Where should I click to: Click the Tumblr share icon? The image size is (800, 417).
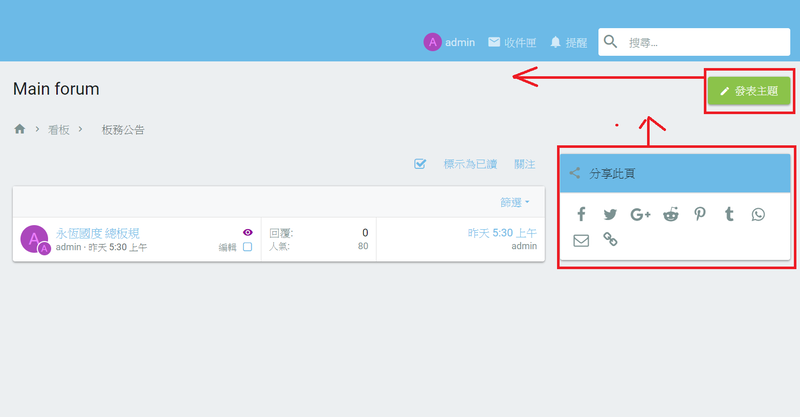[x=730, y=214]
